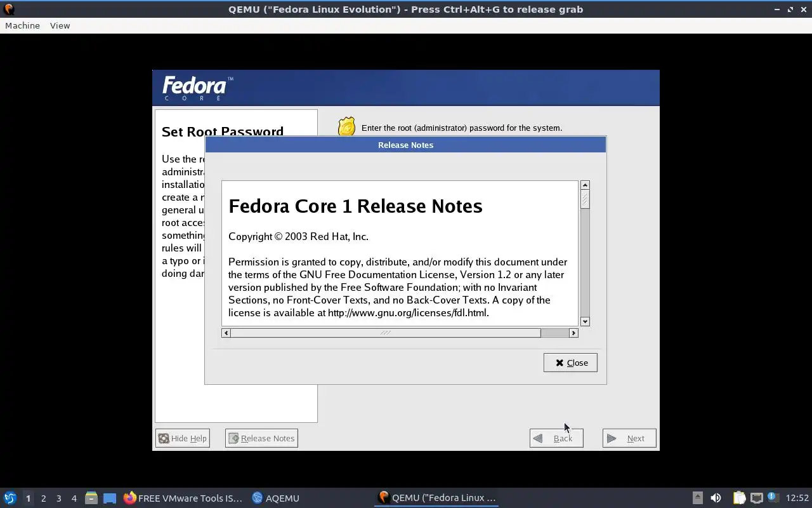Click the Fedora Core logo
The image size is (812, 508).
coord(197,88)
